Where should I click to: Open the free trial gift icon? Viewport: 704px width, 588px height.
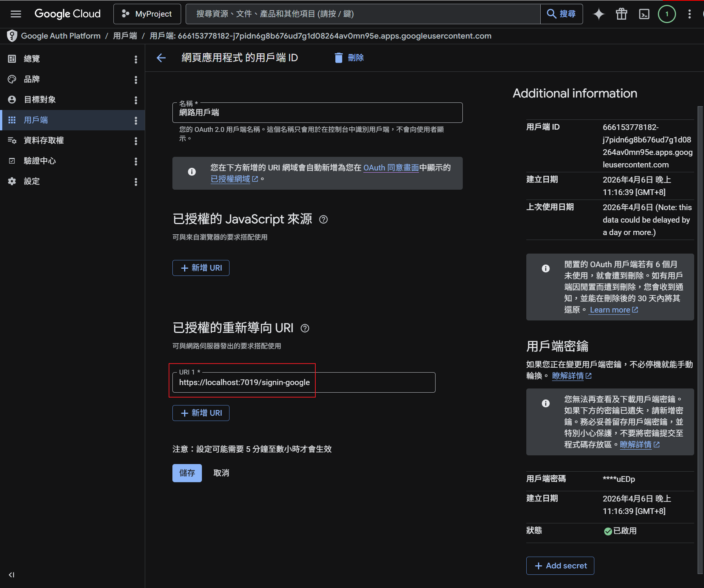point(621,14)
